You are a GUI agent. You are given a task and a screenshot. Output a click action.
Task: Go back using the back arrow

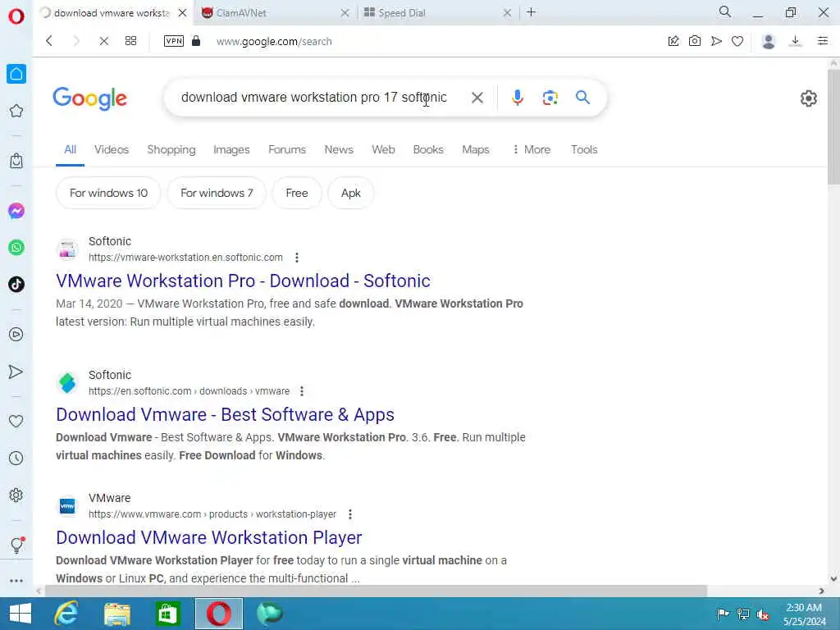[x=48, y=41]
